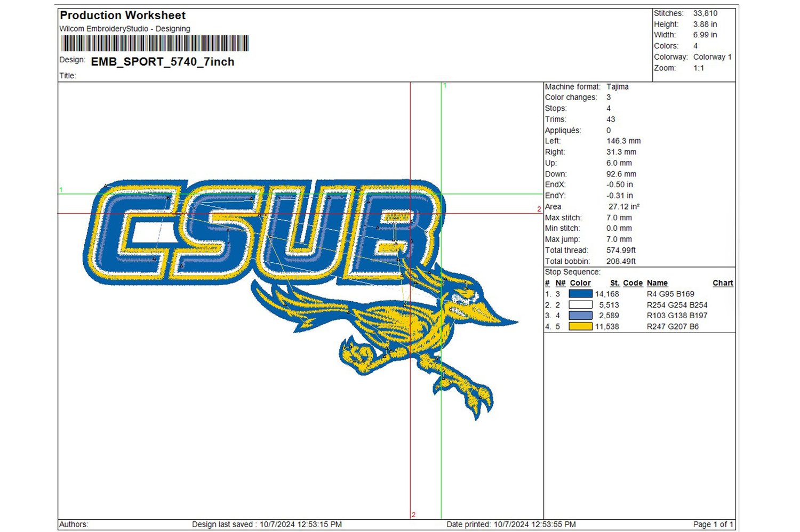
Task: Select the "Max stitch:" label
Action: 564,218
